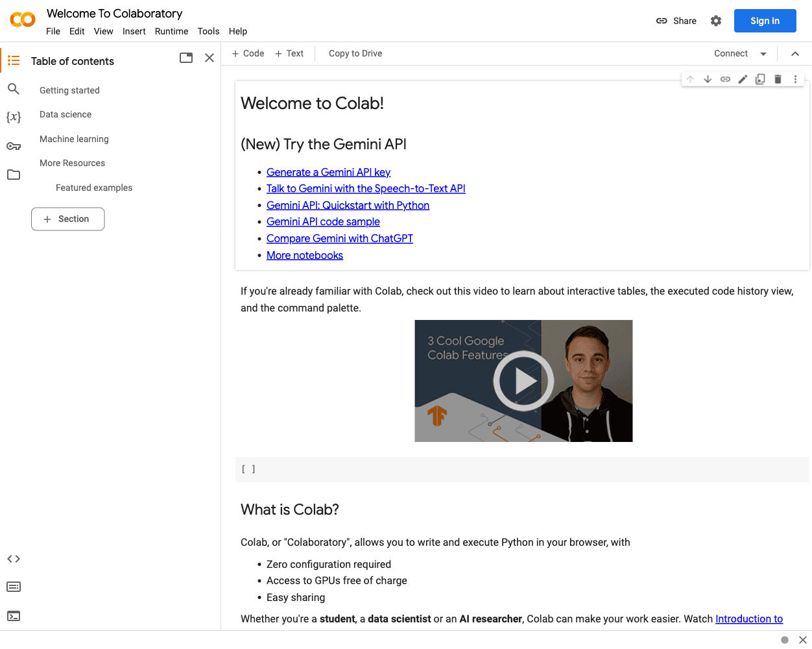
Task: Open the File menu
Action: tap(53, 31)
